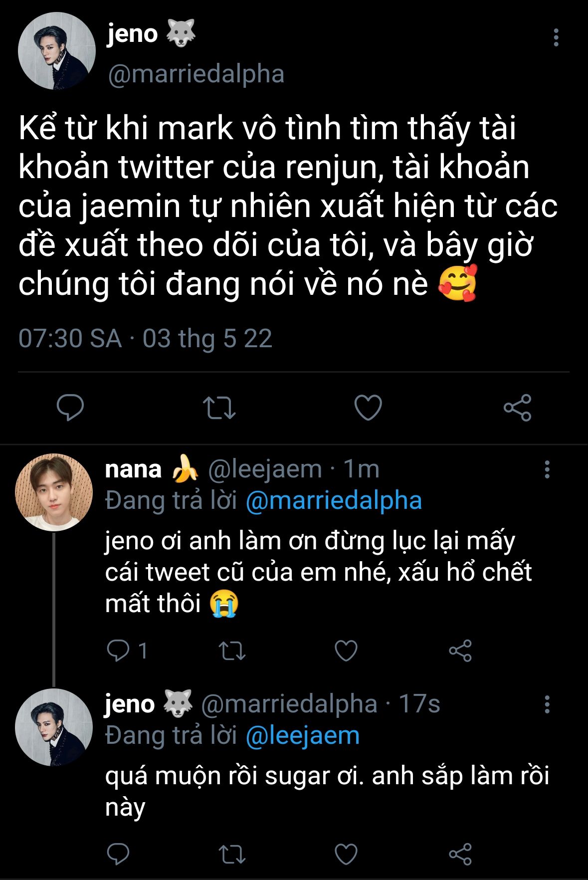
Task: Open more options on nana's reply
Action: (547, 469)
